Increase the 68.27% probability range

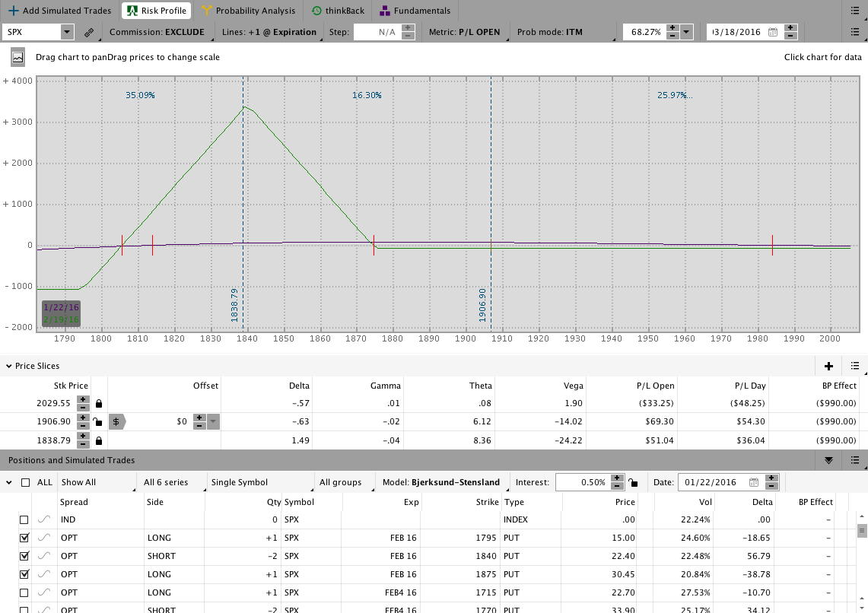[672, 28]
